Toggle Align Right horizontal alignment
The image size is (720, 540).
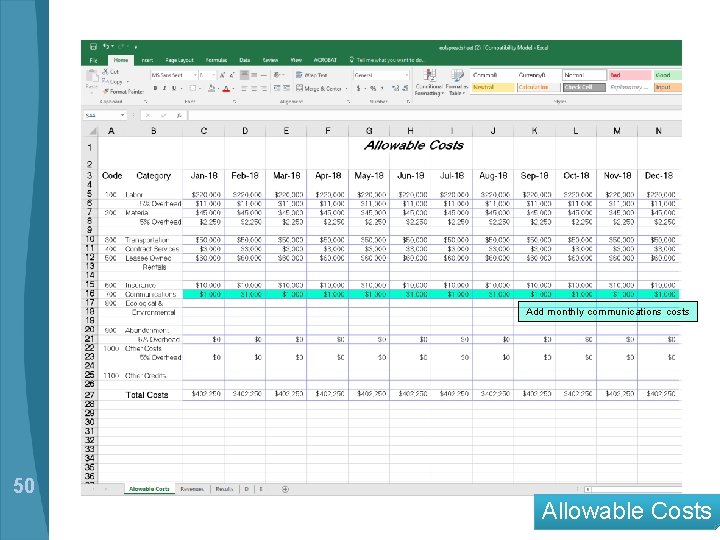point(264,88)
